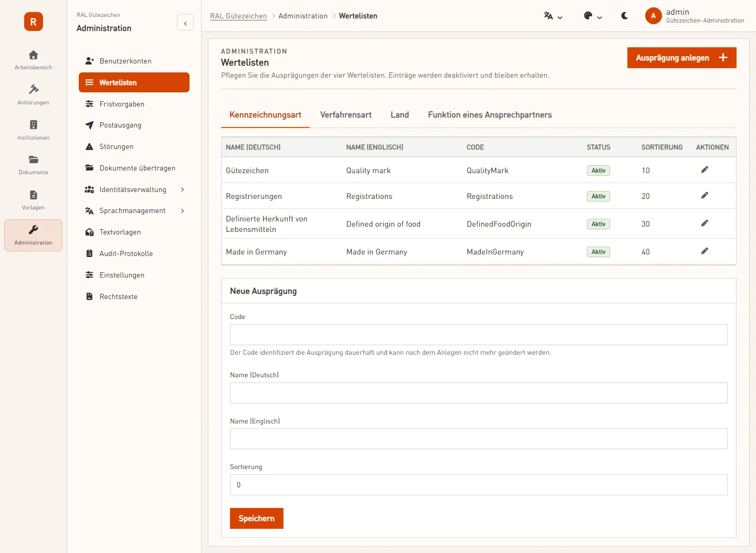This screenshot has height=553, width=756.
Task: Open Dokumente übertragen menu item
Action: 134,168
